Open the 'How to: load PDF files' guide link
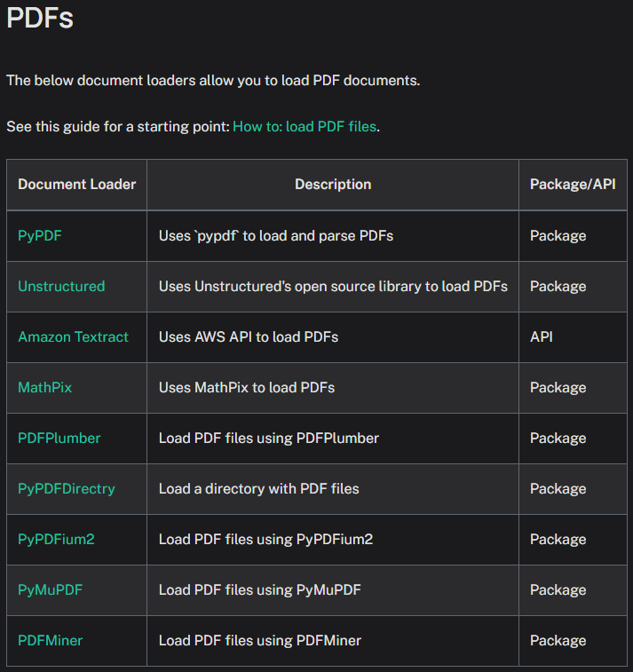Screen dimensions: 633x672 pyautogui.click(x=305, y=126)
